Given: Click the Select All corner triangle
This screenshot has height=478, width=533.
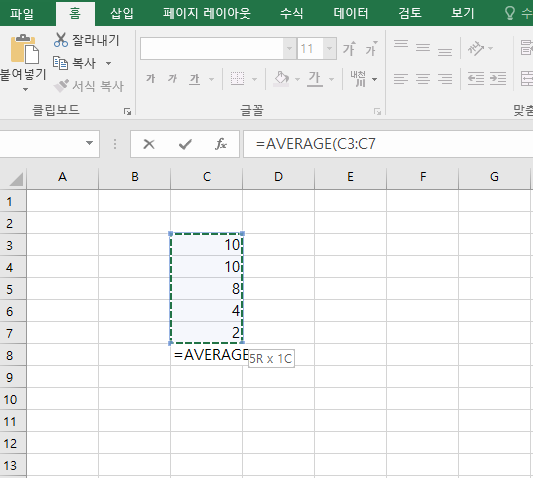Looking at the screenshot, I should click(x=16, y=179).
